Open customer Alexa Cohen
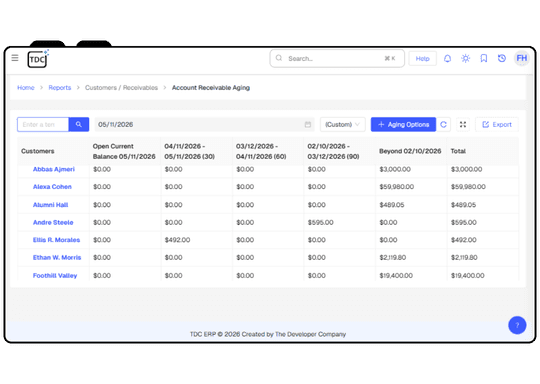This screenshot has height=384, width=540. [52, 187]
